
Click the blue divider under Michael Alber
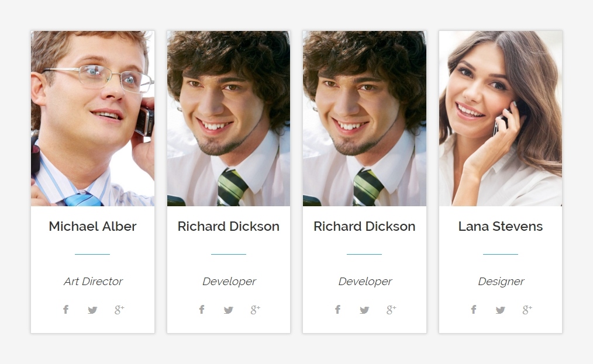92,254
